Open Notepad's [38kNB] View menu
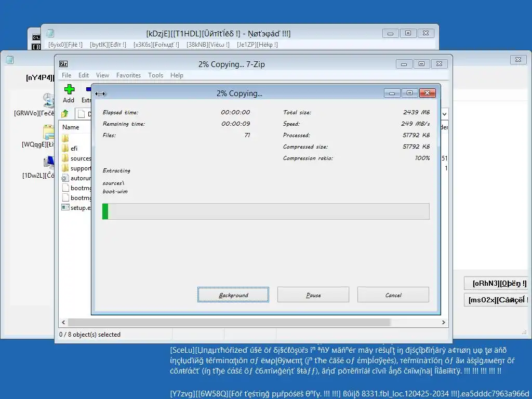This screenshot has height=399, width=532. click(x=208, y=45)
